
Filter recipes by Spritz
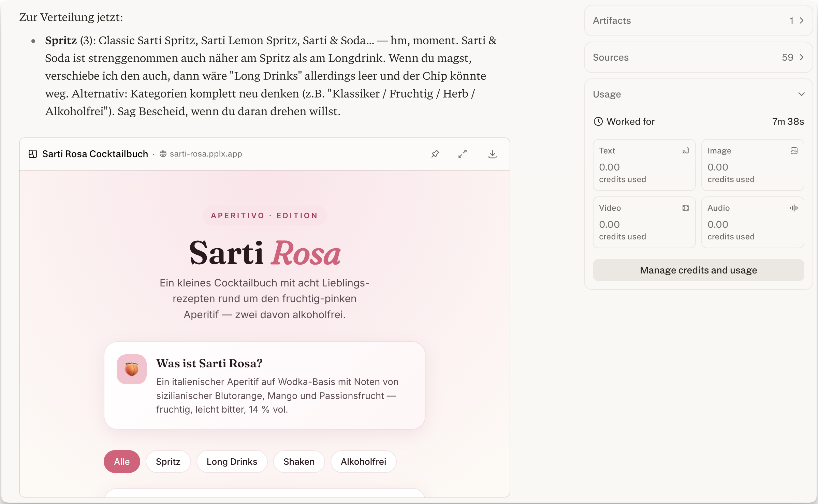point(168,462)
